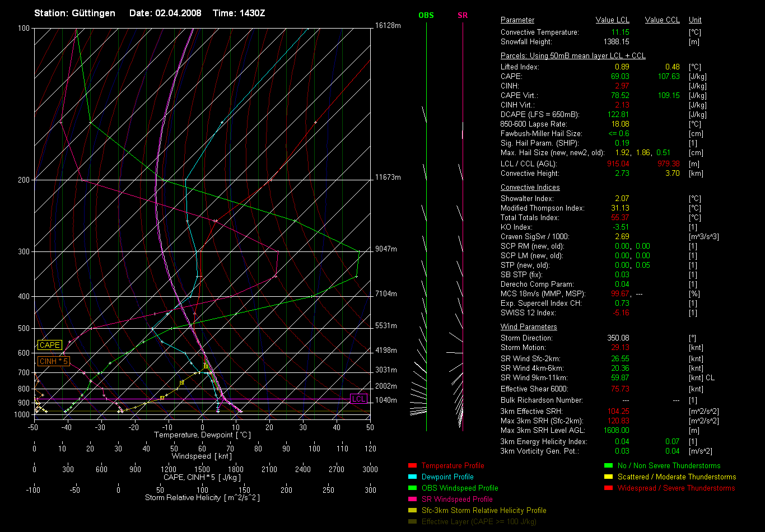
Task: Click the orange 'CINH * 5' box label
Action: point(54,362)
